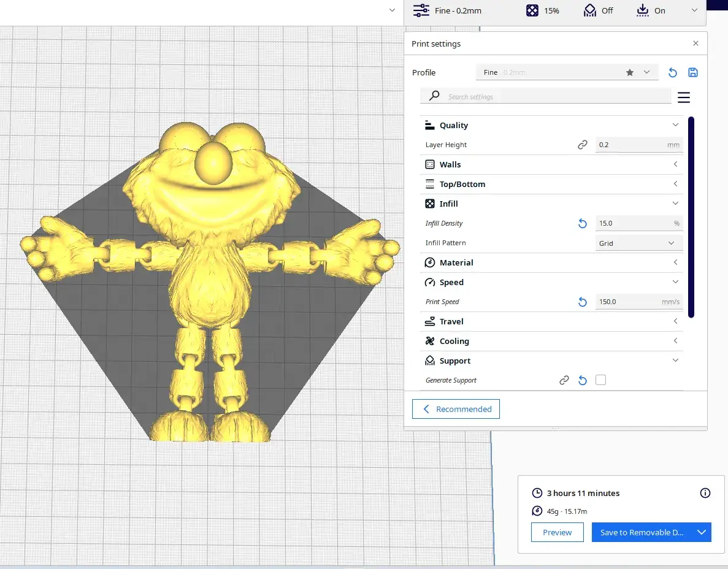Click the support icon beside Off
Screen dimensions: 728x569
(589, 10)
